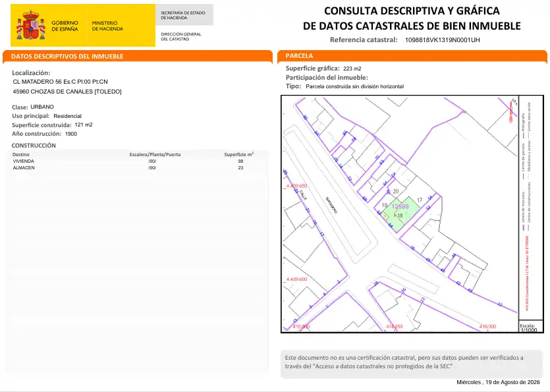Click the ALMACEN row in construction table
This screenshot has width=550, height=392.
pyautogui.click(x=137, y=168)
